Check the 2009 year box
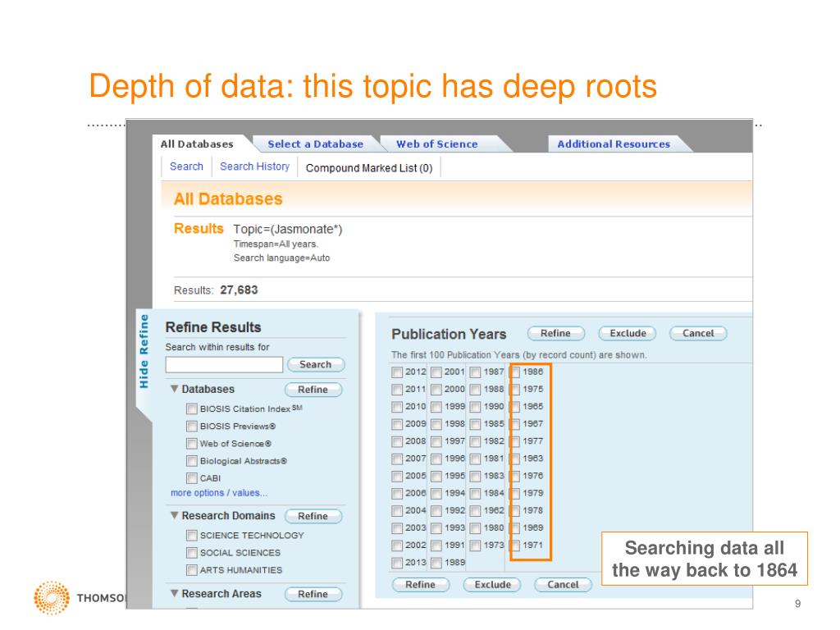Viewport: 840px width, 630px height. point(397,424)
